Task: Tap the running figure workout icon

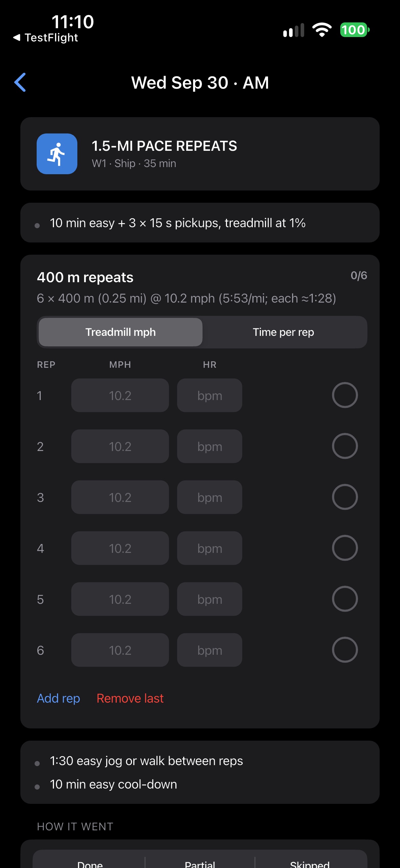Action: click(57, 154)
